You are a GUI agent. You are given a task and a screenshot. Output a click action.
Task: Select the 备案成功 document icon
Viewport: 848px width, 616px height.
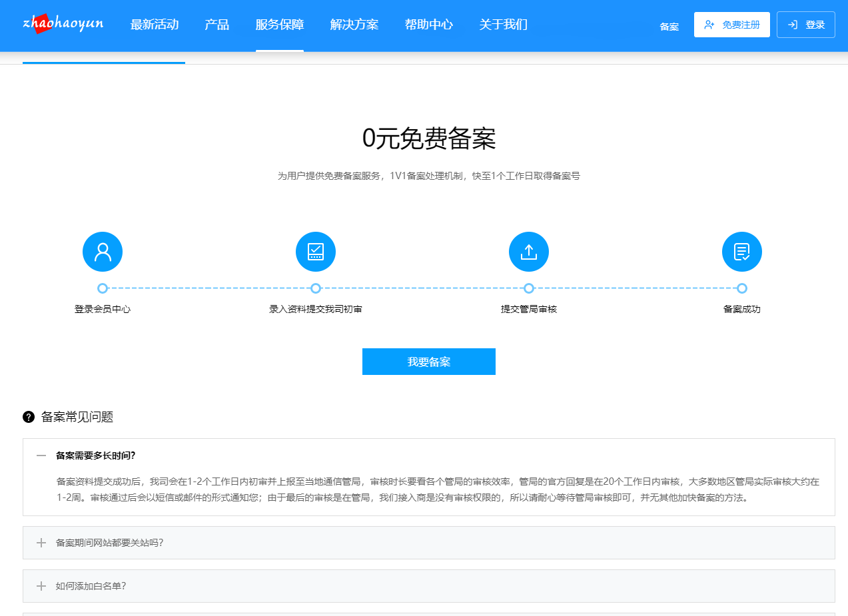pyautogui.click(x=741, y=251)
